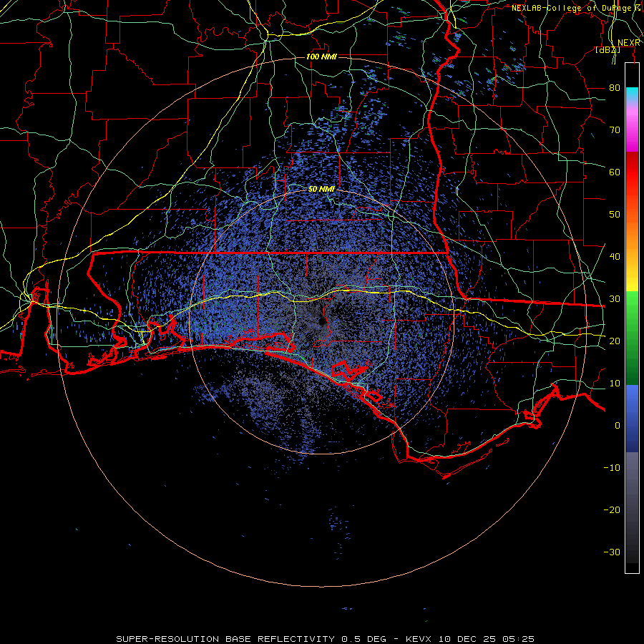Click "SUPER-RESOLUTION BASE REFLECTIVITY" footer title
The width and height of the screenshot is (644, 644).
point(225,639)
